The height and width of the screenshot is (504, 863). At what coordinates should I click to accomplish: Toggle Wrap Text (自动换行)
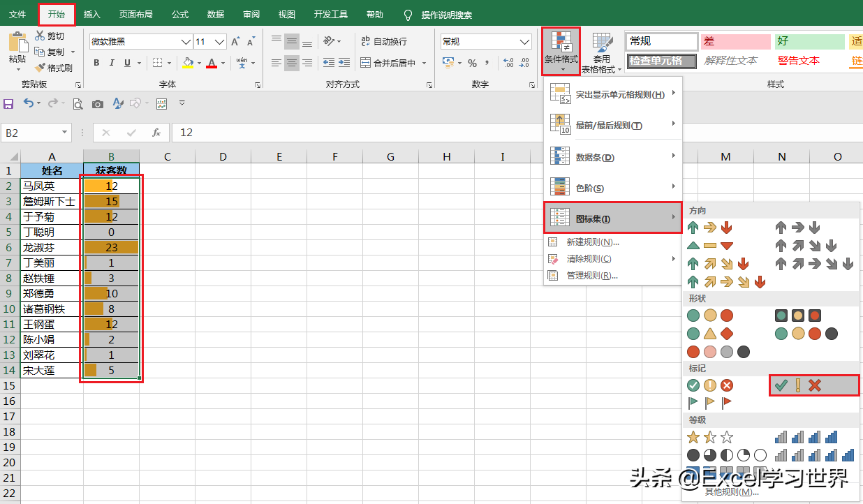[383, 42]
